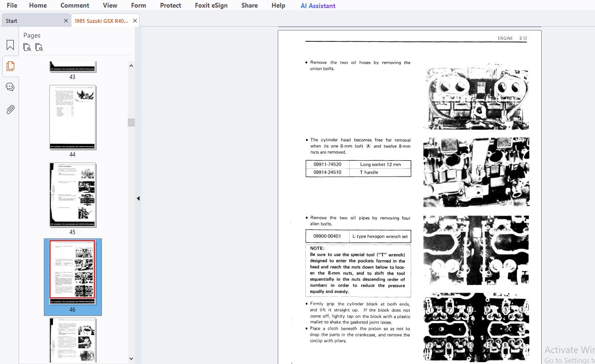Click the 'ENGINE 3-12' page header

[513, 39]
